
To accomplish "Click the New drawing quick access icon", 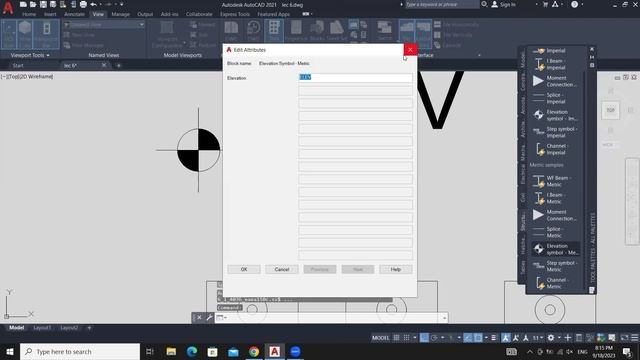I will [23, 4].
